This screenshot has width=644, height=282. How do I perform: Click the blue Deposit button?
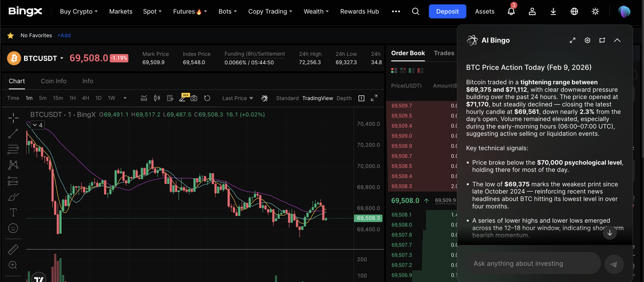point(447,12)
